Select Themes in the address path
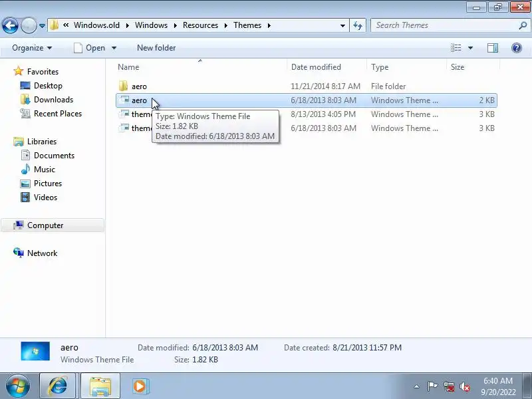The image size is (532, 399). (247, 25)
